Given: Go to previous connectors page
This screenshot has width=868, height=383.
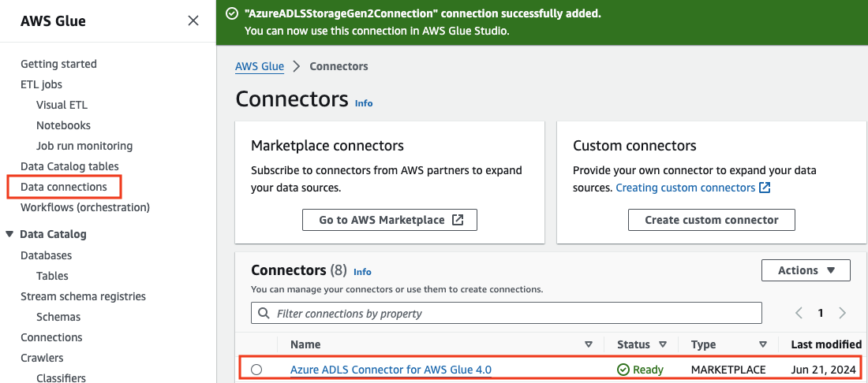Looking at the screenshot, I should (x=799, y=313).
